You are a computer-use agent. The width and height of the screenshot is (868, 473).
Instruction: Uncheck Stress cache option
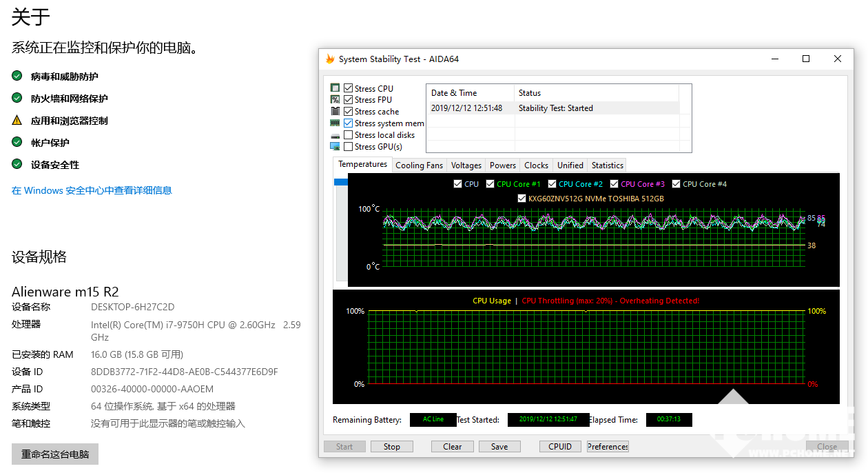point(349,112)
